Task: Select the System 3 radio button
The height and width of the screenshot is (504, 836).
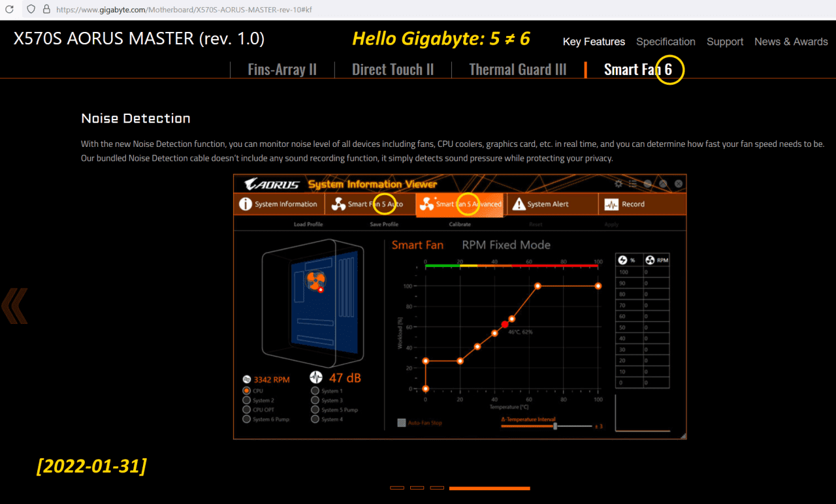Action: [315, 400]
